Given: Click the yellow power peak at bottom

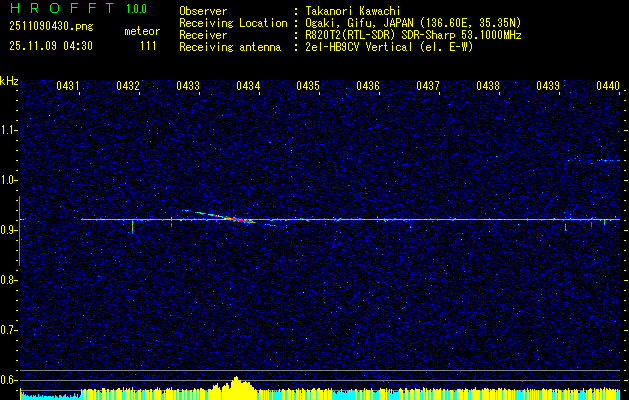Looking at the screenshot, I should pos(236,384).
